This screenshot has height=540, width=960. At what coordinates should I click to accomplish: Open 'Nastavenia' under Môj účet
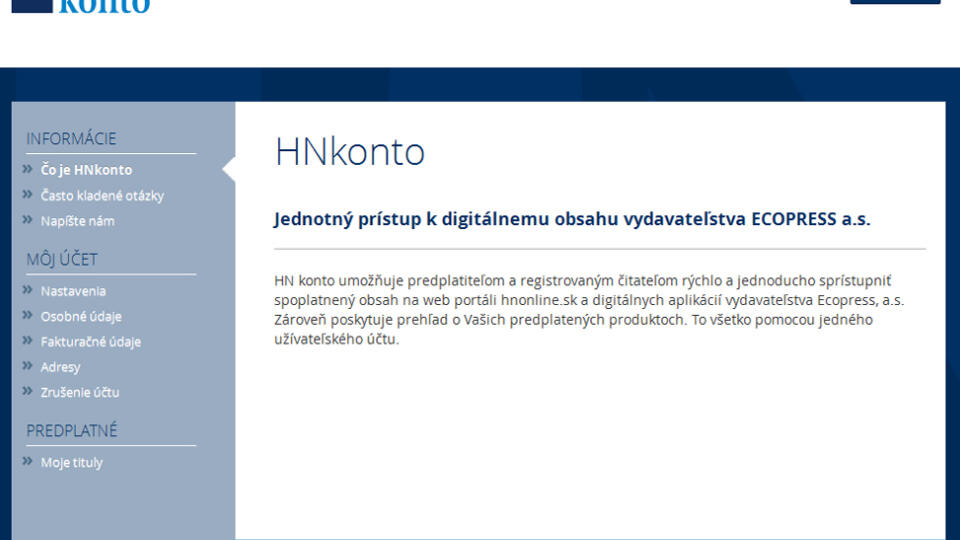(x=73, y=291)
